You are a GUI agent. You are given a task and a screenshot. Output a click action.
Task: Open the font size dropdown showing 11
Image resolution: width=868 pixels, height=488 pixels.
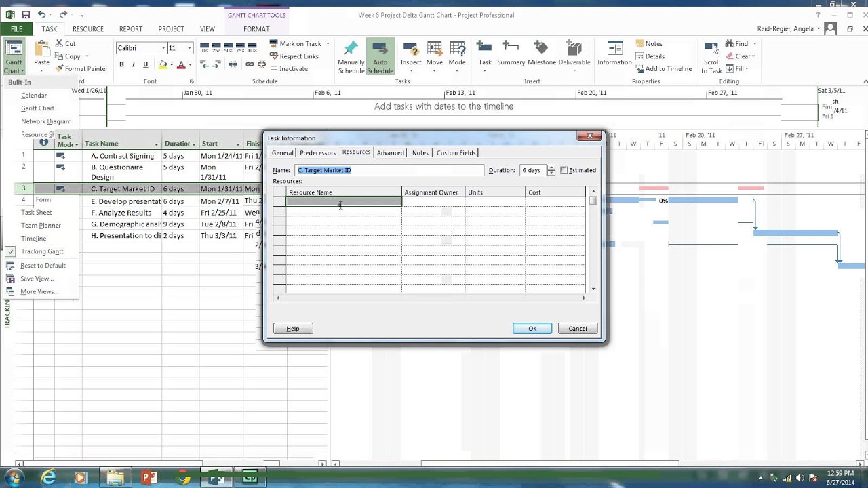tap(189, 48)
